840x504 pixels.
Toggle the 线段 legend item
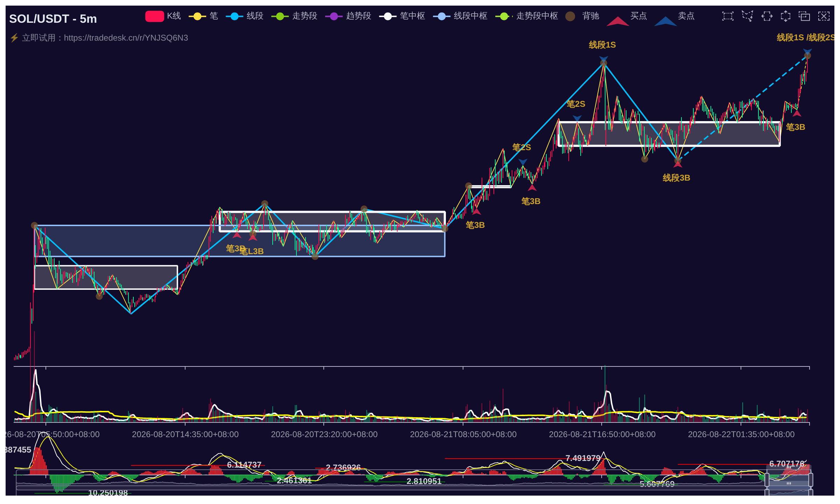pos(245,16)
